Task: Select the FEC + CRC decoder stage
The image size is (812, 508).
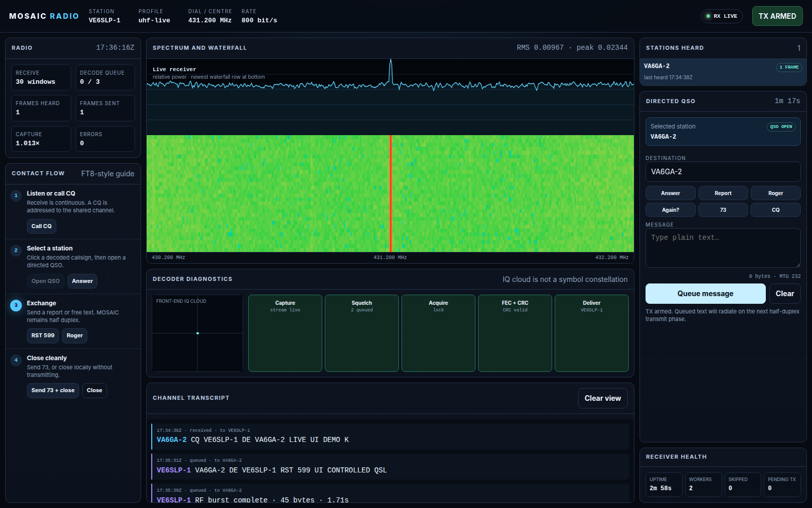Action: click(x=515, y=333)
